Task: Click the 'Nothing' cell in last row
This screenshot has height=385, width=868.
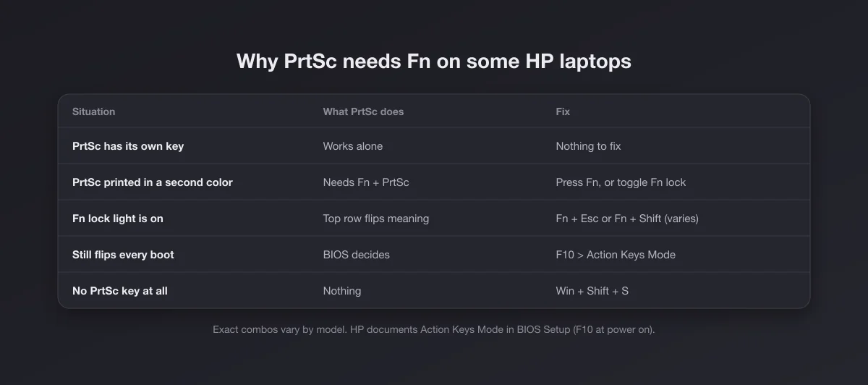Action: click(x=342, y=291)
